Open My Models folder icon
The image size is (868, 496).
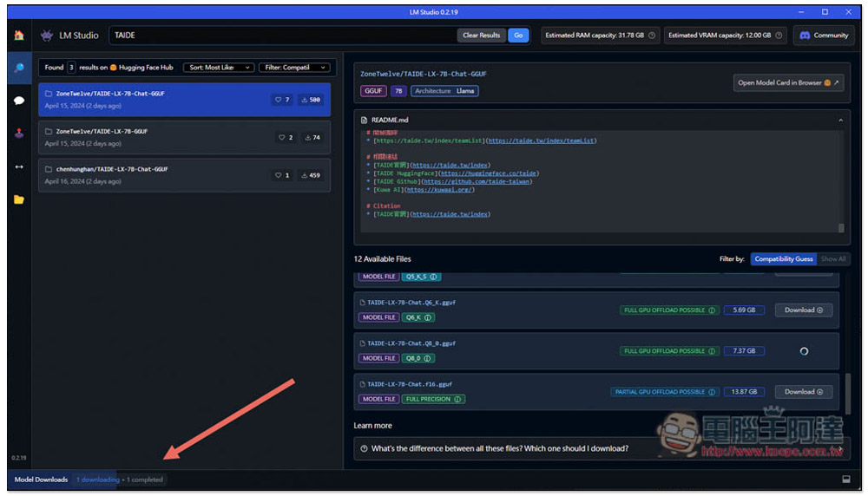(19, 199)
